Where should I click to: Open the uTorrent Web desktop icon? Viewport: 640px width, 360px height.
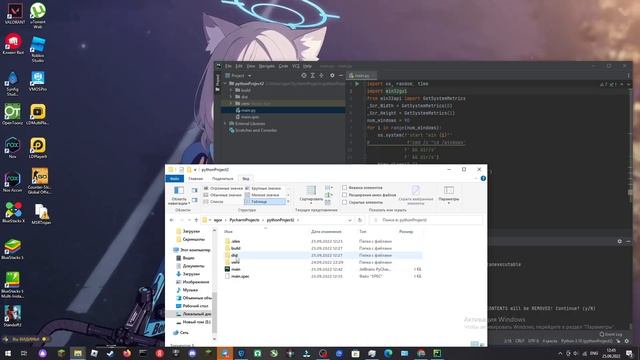38,15
